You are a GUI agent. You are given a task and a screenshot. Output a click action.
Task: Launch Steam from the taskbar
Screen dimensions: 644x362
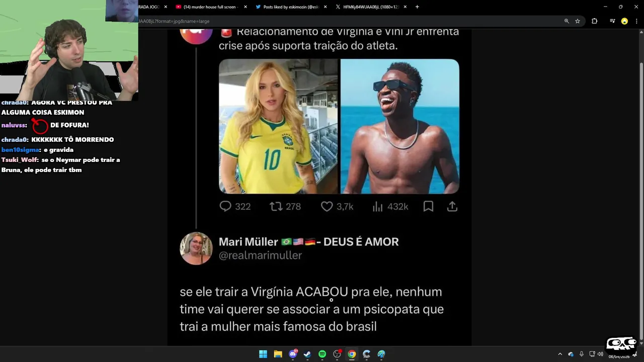point(307,354)
